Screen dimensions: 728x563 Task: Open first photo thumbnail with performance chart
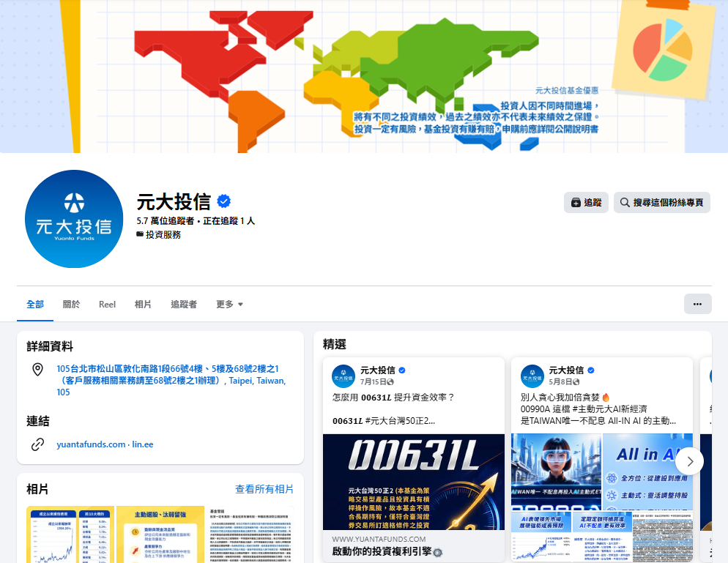click(x=70, y=534)
